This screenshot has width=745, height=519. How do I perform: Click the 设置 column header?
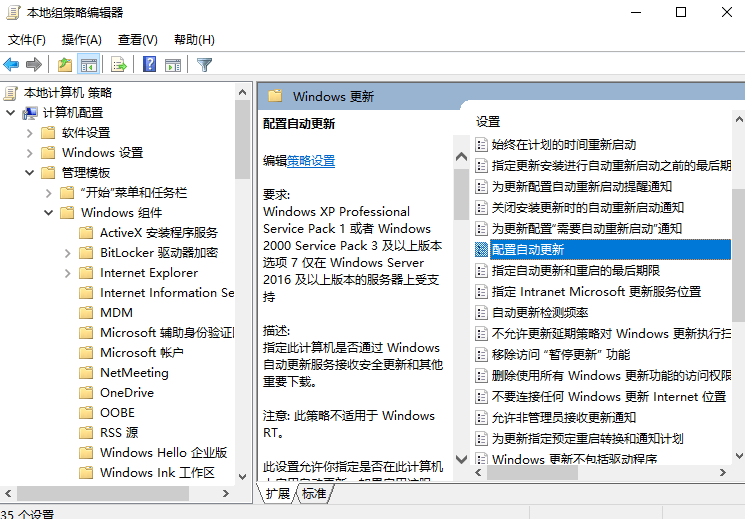pos(488,122)
